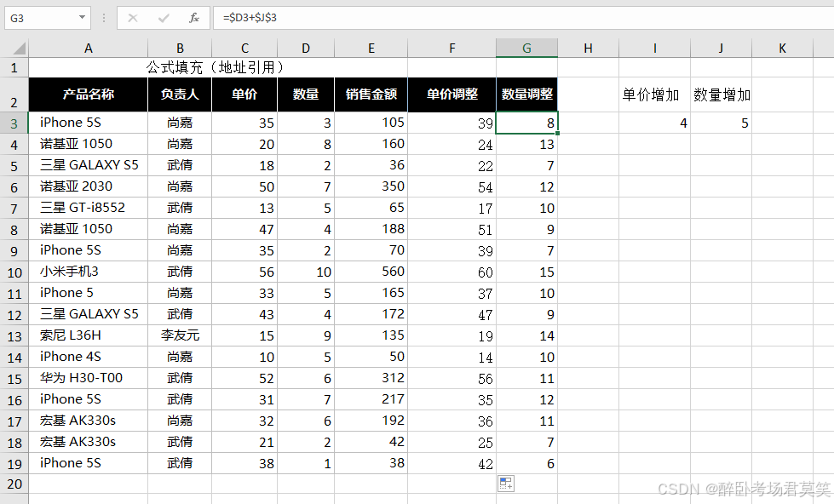Image resolution: width=834 pixels, height=504 pixels.
Task: Select the adjusted quantity cell 14
Action: tap(526, 335)
